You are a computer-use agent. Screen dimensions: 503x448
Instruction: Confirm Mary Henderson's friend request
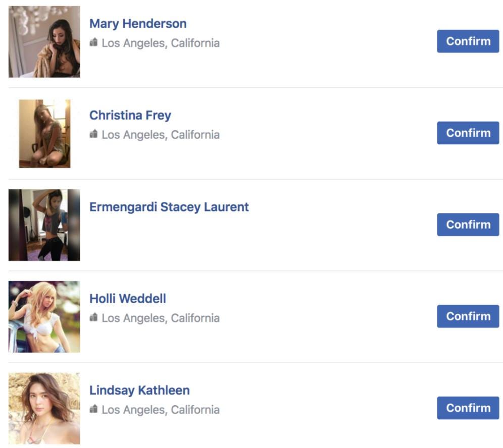click(x=468, y=41)
